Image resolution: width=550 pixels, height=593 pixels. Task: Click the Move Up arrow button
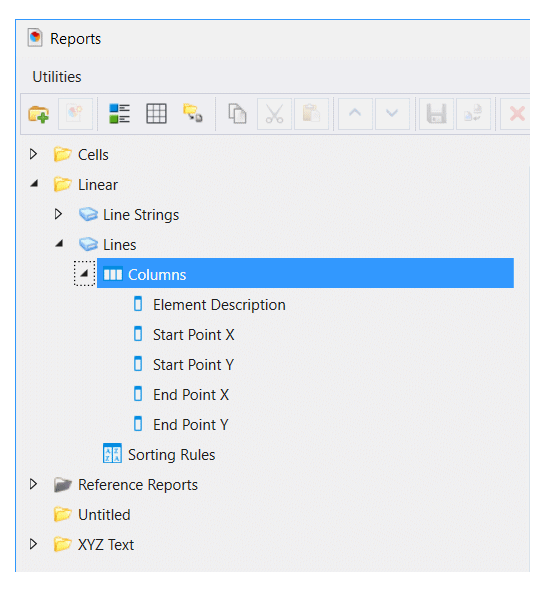[x=355, y=114]
